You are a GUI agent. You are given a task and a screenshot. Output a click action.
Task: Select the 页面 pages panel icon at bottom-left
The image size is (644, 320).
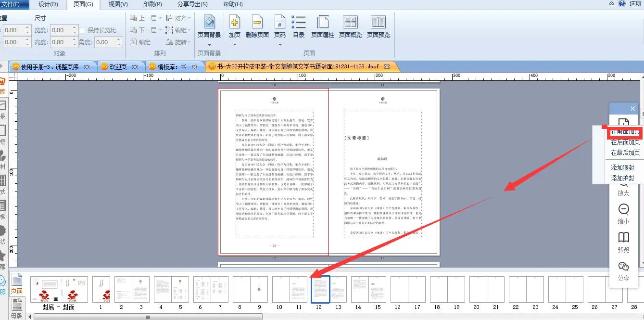17,283
